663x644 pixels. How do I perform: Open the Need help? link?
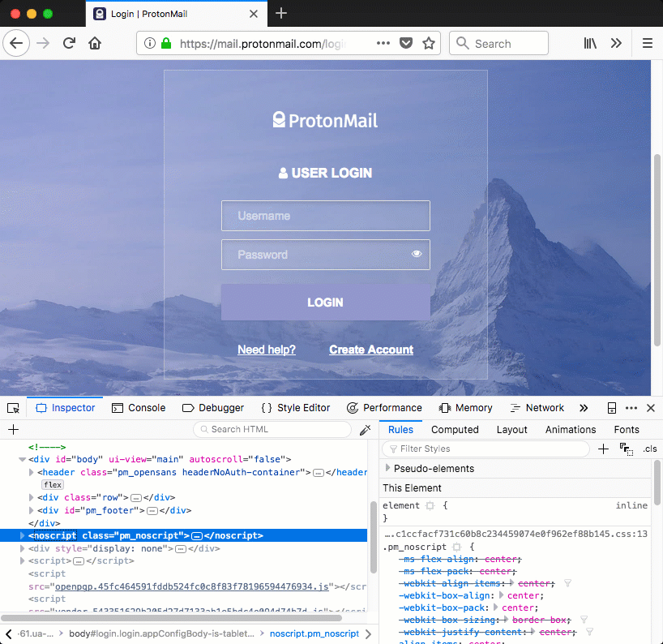(267, 350)
